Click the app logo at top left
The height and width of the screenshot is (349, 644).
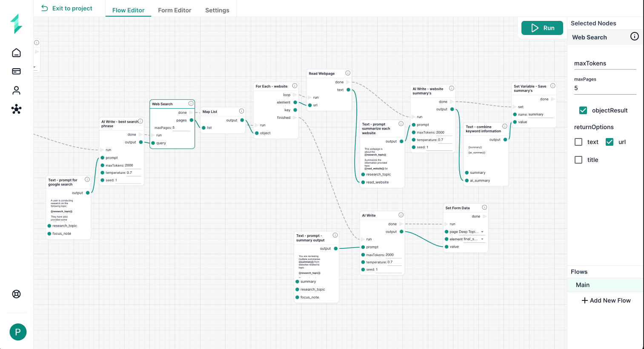point(16,24)
